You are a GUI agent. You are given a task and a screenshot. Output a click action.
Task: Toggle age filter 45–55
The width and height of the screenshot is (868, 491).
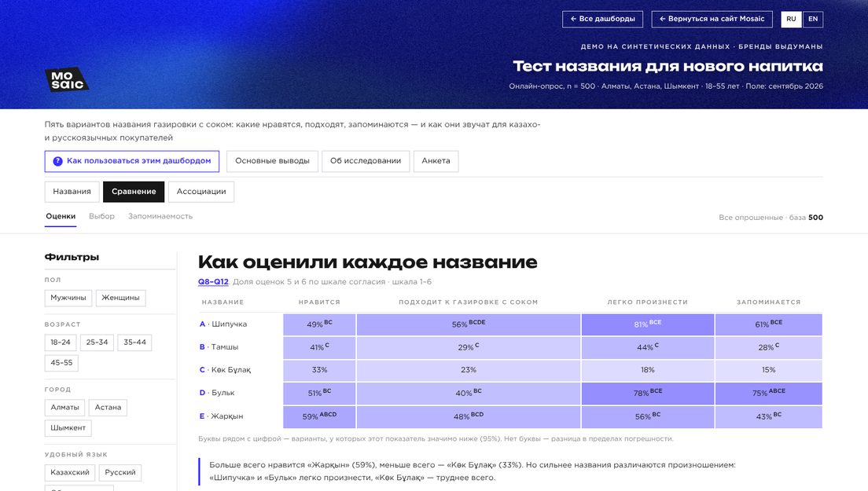click(61, 363)
